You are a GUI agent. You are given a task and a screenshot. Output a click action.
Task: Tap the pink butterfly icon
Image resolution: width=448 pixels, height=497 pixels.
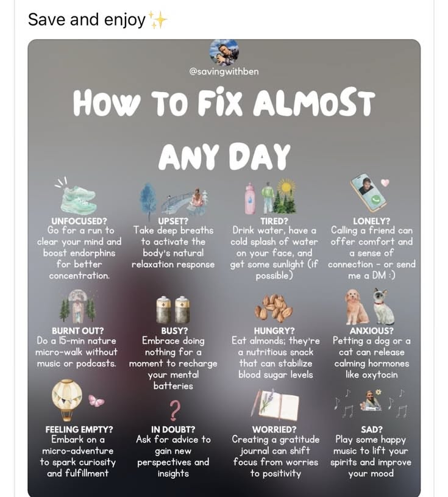click(96, 401)
